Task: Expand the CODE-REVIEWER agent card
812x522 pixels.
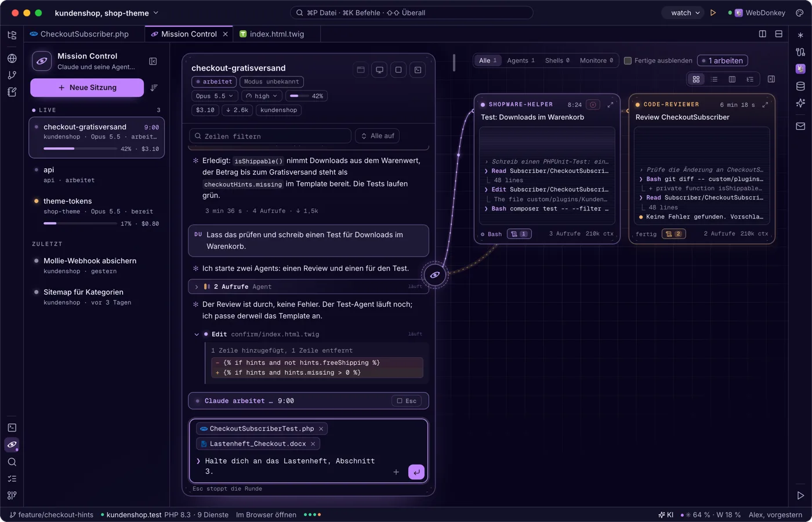Action: 765,104
